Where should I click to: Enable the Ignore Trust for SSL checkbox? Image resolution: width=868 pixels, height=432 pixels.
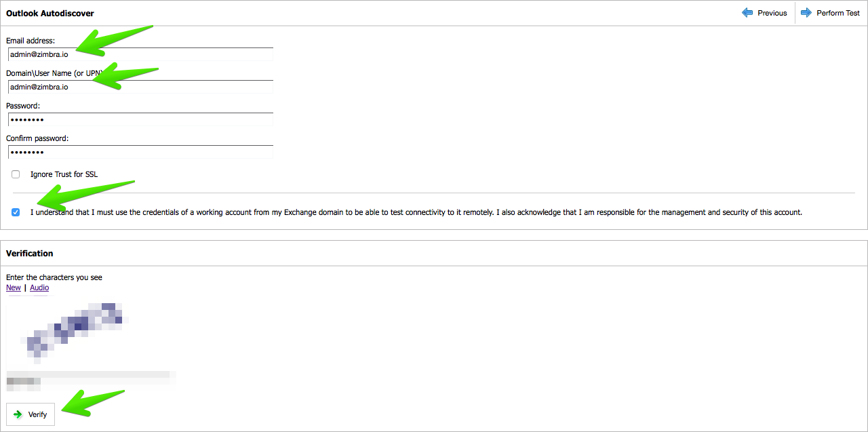point(16,174)
